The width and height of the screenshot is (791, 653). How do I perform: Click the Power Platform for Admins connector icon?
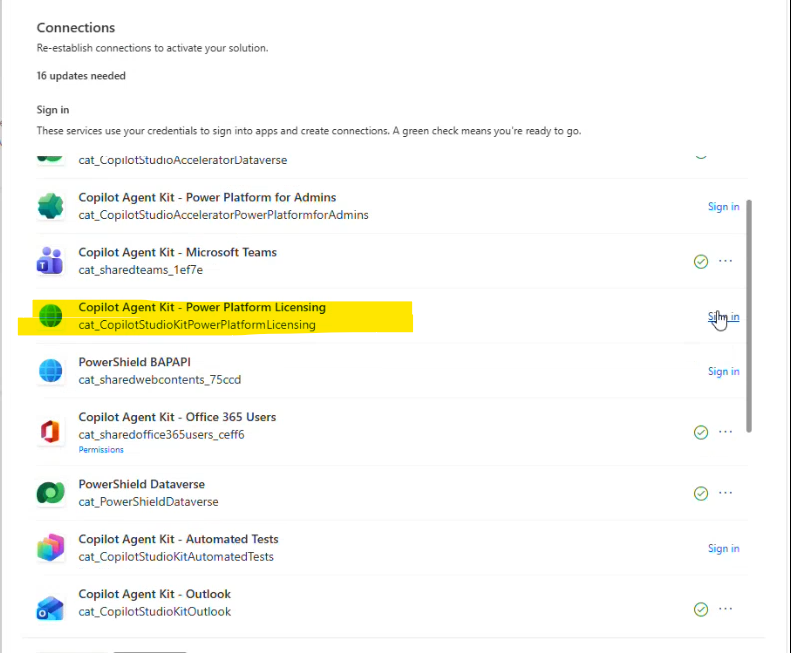click(x=50, y=206)
